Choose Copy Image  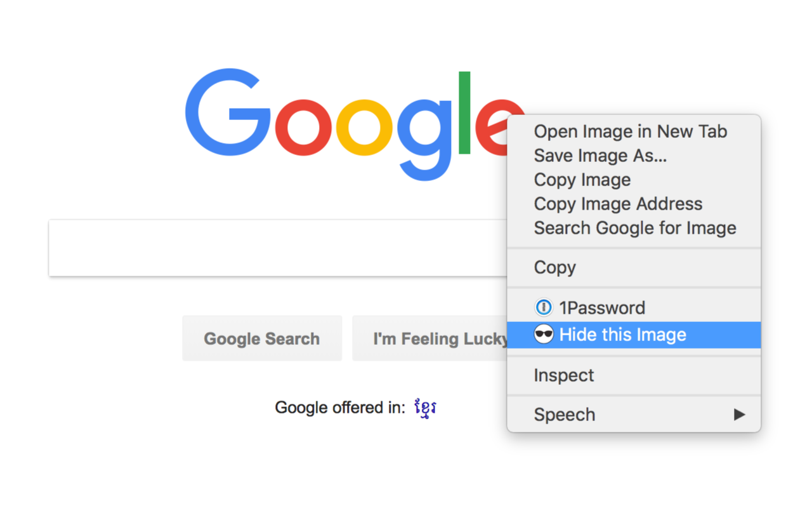click(x=582, y=180)
